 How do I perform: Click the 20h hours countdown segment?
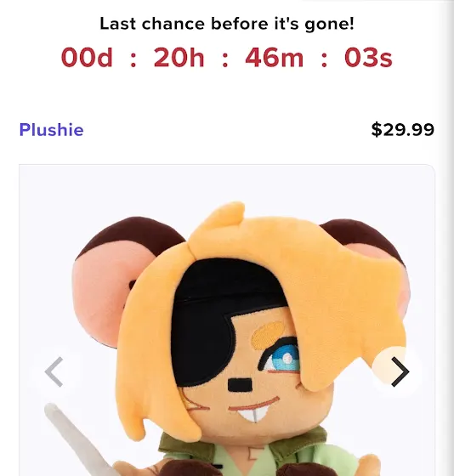[179, 58]
